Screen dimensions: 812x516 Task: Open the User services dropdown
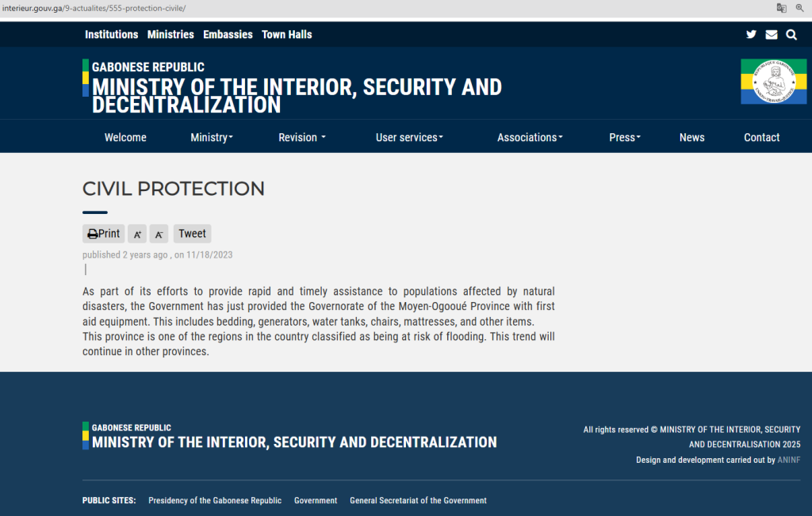point(409,137)
